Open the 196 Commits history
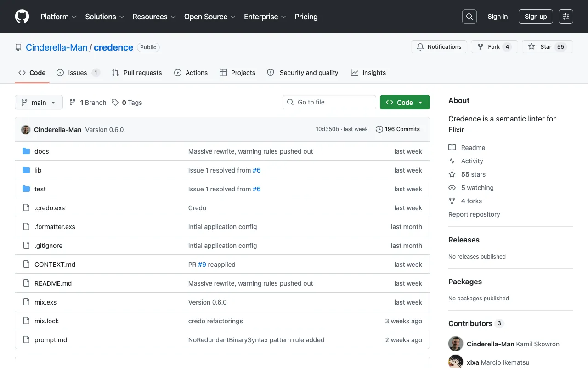 coord(398,129)
